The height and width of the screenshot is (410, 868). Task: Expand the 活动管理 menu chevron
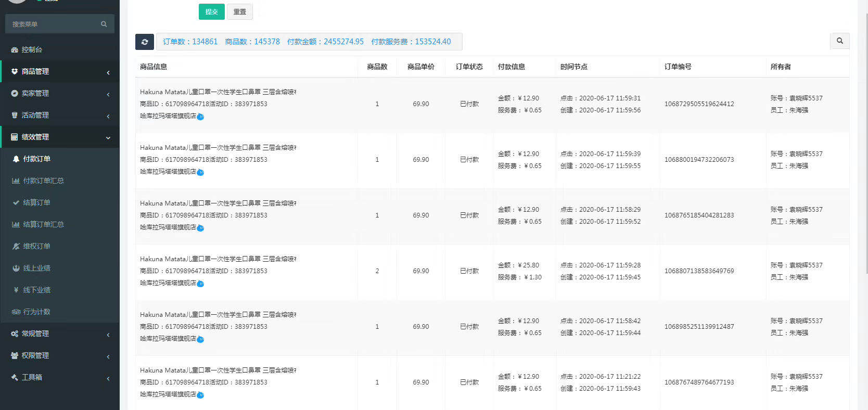(108, 116)
